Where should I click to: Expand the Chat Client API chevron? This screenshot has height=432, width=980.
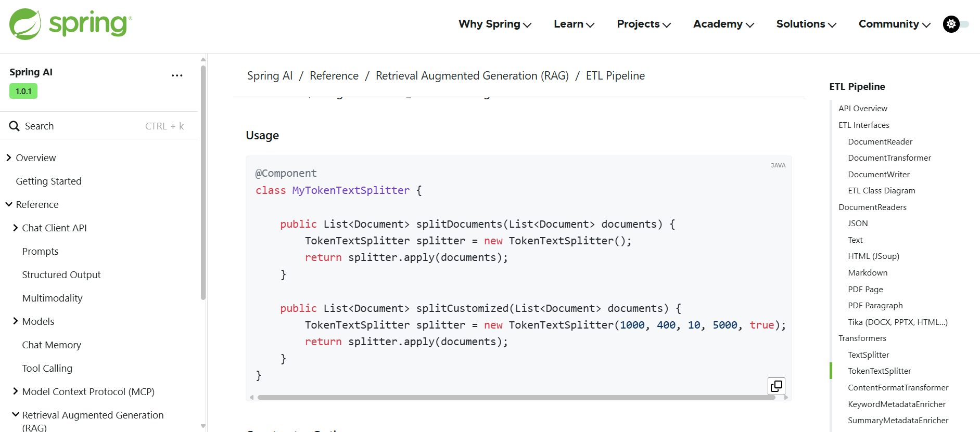click(15, 228)
